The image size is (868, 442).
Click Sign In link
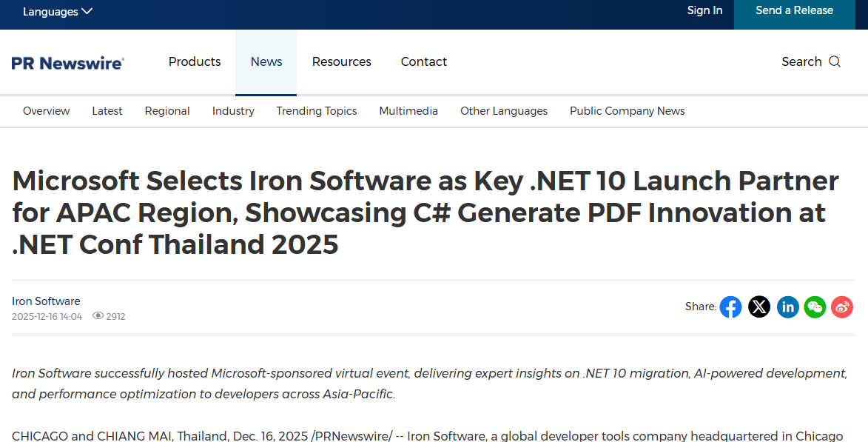pos(704,10)
